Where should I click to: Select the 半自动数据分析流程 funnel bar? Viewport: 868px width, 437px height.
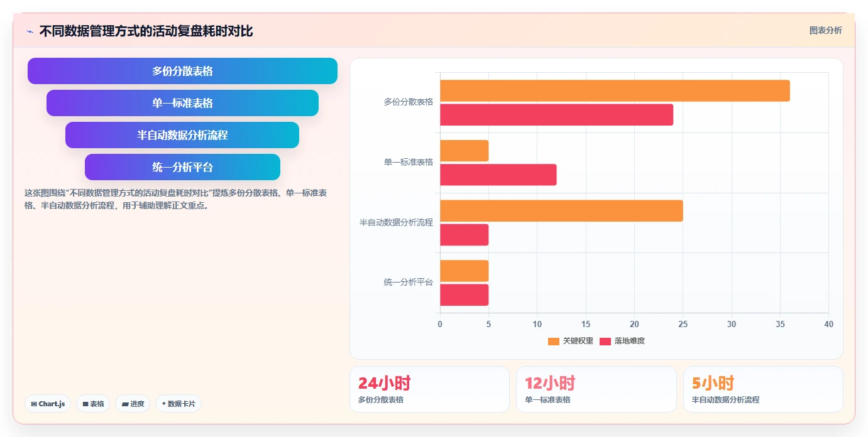pos(182,135)
